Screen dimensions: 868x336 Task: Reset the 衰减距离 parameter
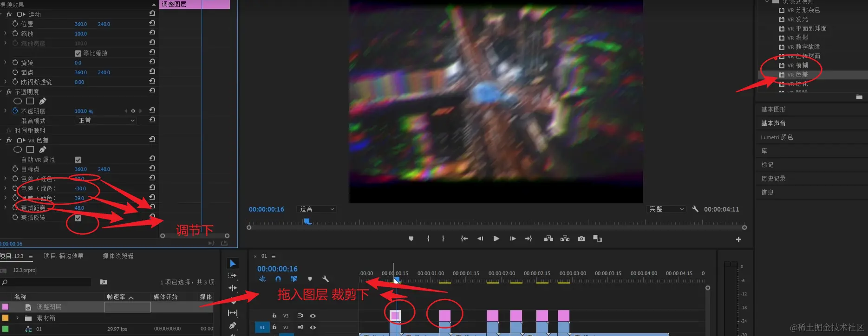(152, 207)
